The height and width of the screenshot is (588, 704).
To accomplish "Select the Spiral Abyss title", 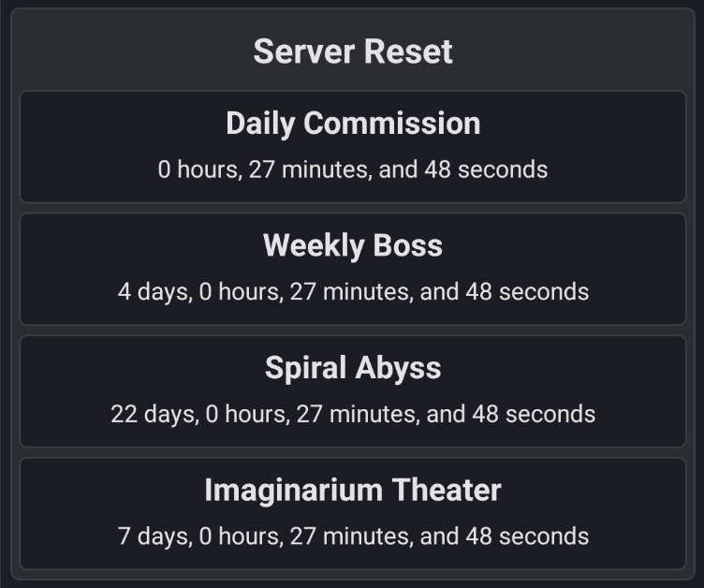I will click(352, 368).
